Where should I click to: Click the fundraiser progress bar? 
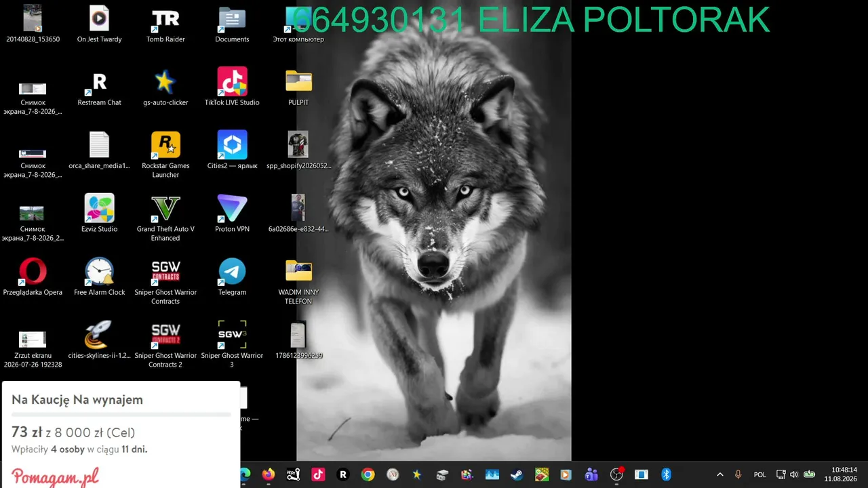121,414
